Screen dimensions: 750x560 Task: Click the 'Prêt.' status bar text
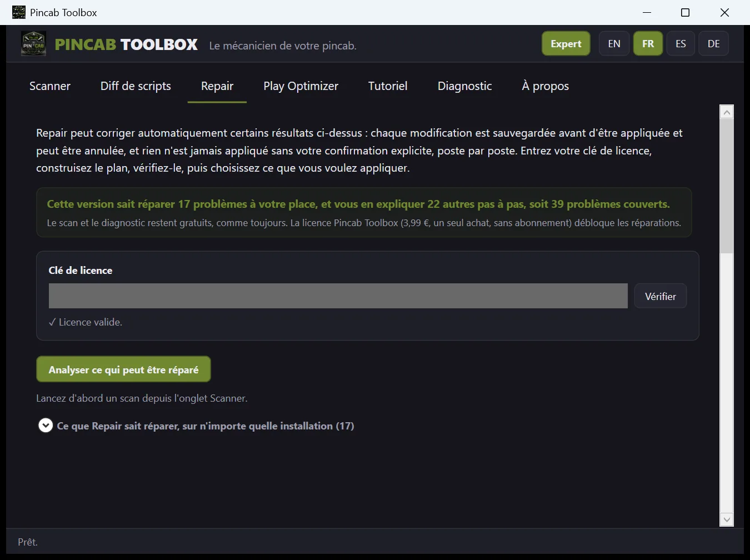[x=28, y=542]
